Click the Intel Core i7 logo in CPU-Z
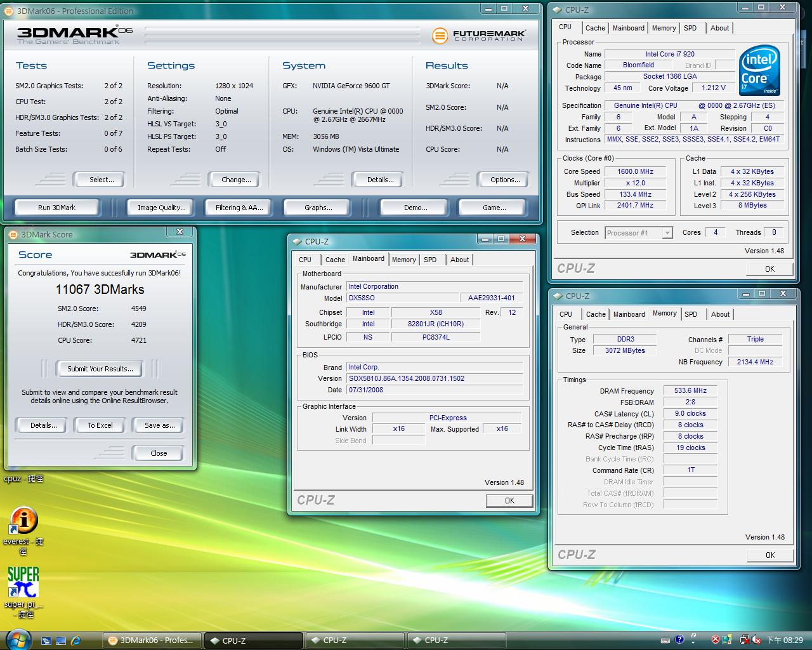 pyautogui.click(x=759, y=70)
